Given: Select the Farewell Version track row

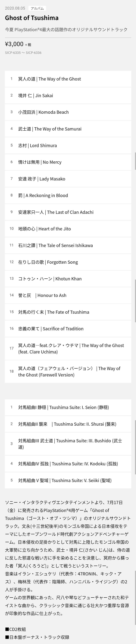Looking at the screenshot, I should 68,371.
